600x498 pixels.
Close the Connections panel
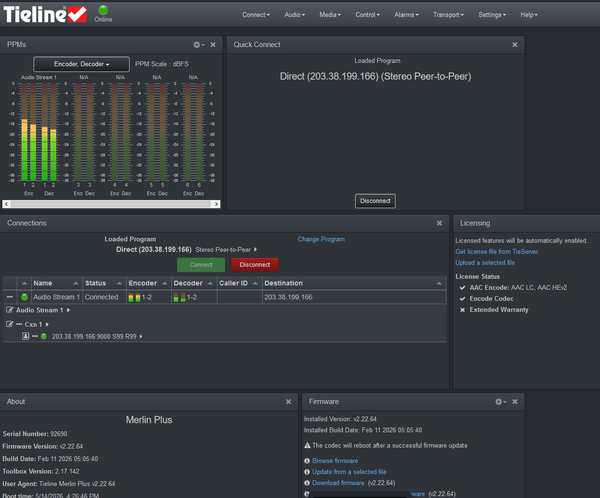[x=439, y=223]
